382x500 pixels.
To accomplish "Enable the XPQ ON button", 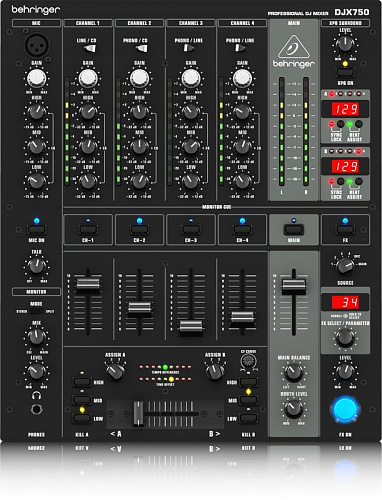I will point(345,72).
